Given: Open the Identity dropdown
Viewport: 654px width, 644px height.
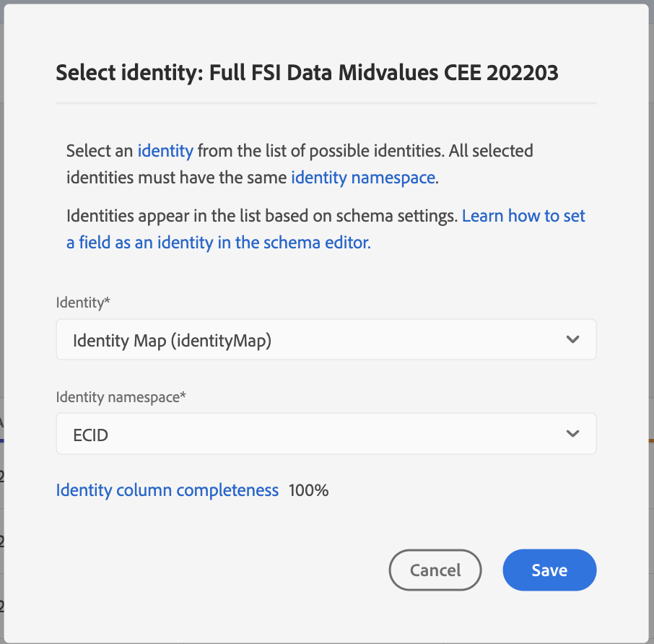Looking at the screenshot, I should pos(326,339).
